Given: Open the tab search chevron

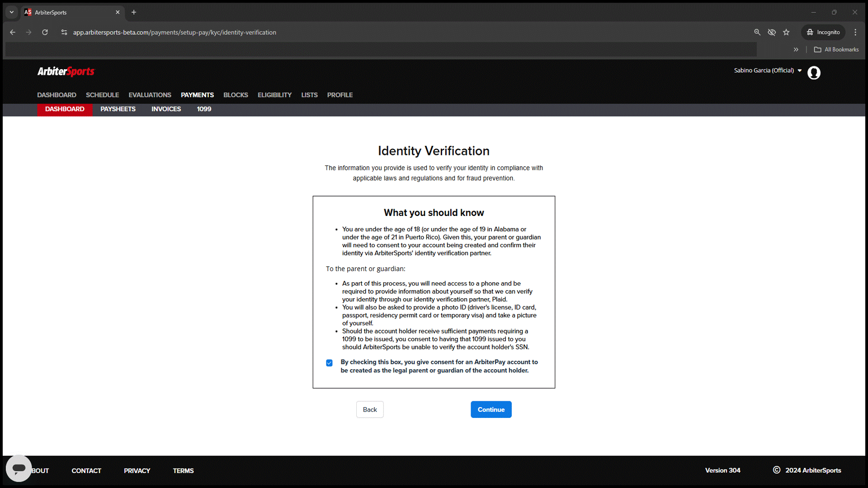Looking at the screenshot, I should pos(11,12).
